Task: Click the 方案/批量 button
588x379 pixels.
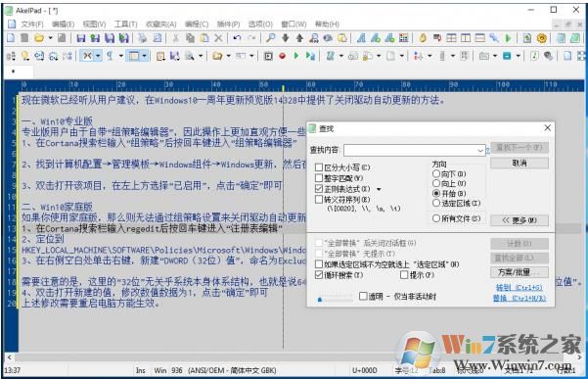Action: pyautogui.click(x=520, y=272)
